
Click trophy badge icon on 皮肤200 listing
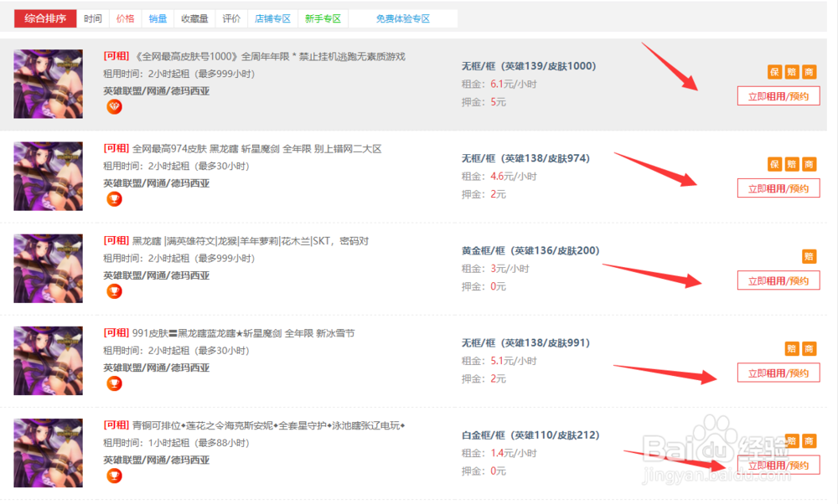point(114,291)
